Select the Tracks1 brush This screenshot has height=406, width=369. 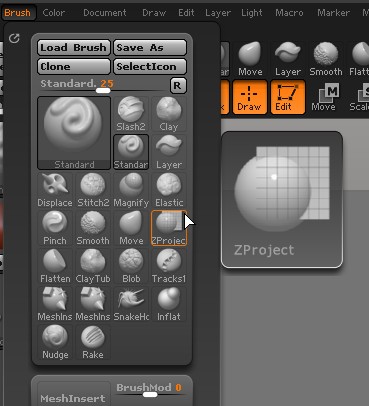coord(169,266)
